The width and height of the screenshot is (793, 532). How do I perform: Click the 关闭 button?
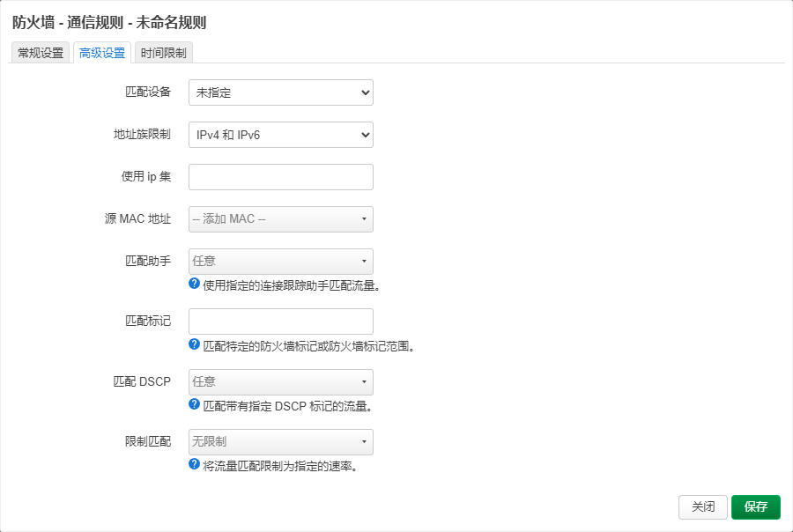pyautogui.click(x=702, y=507)
